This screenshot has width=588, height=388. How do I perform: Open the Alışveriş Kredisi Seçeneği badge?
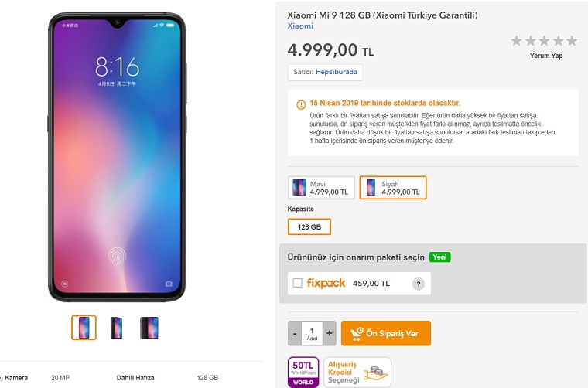[357, 372]
